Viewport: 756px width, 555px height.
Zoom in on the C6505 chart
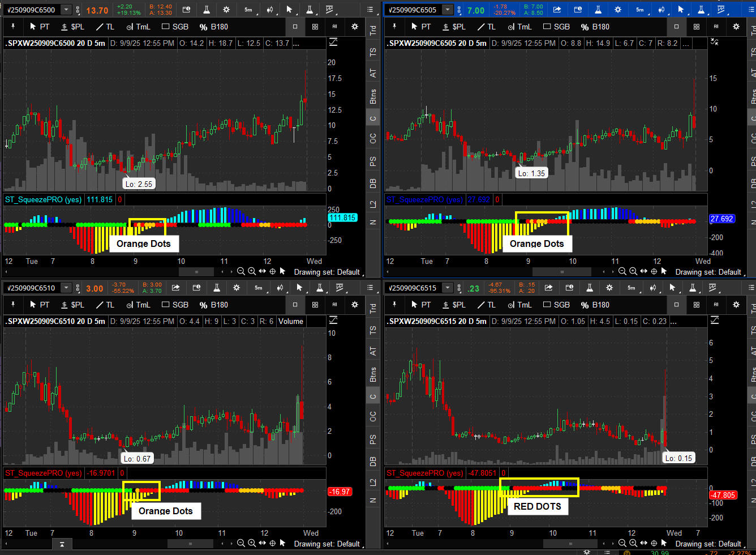pyautogui.click(x=633, y=271)
